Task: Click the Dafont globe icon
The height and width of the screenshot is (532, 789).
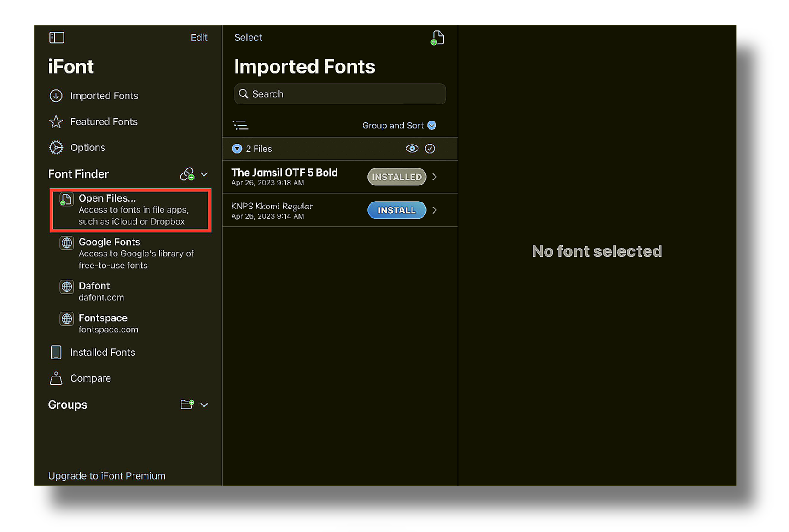Action: 67,287
